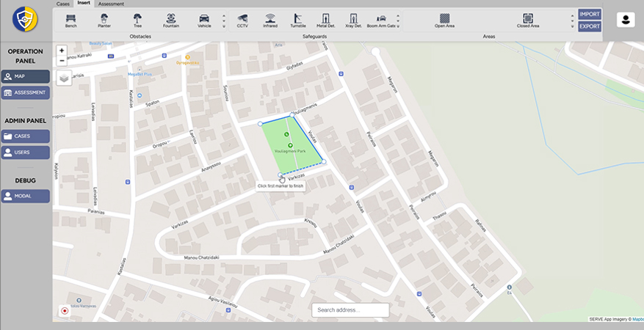Open the map layers control
644x330 pixels.
pyautogui.click(x=64, y=78)
